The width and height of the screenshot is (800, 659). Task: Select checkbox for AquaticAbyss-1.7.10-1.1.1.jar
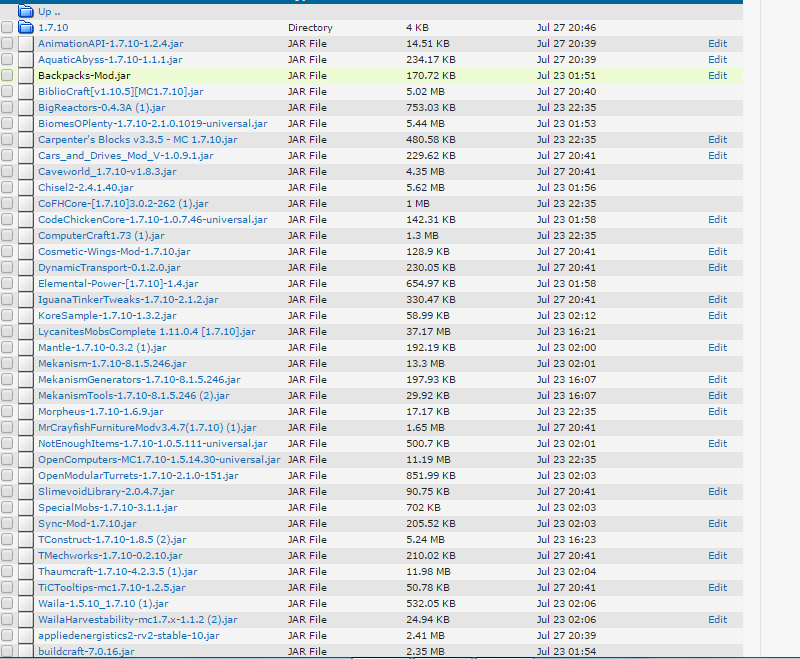coord(7,60)
